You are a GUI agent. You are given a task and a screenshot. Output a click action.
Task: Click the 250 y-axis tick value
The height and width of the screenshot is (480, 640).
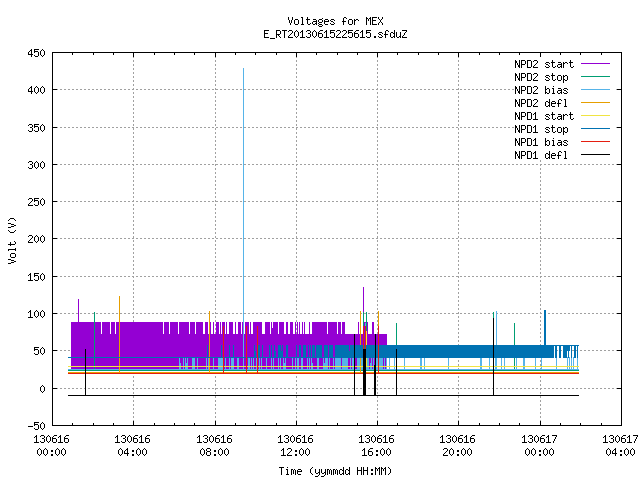pos(36,202)
